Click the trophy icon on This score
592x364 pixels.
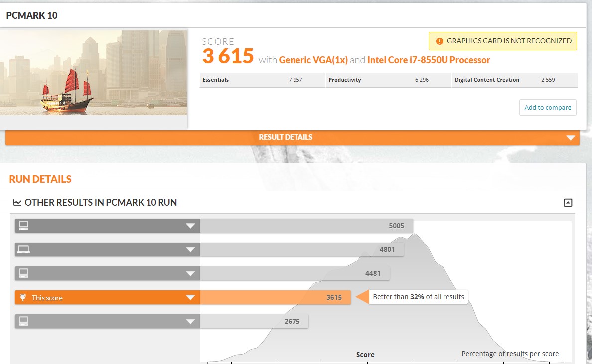point(23,298)
